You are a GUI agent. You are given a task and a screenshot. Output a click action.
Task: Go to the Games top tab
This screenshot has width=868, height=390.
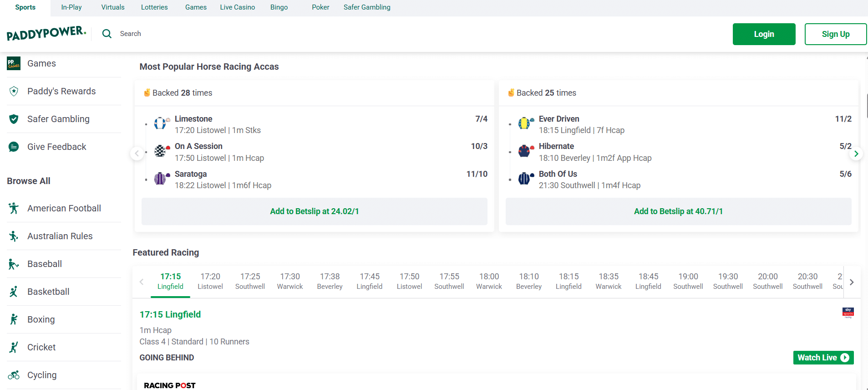(x=196, y=7)
